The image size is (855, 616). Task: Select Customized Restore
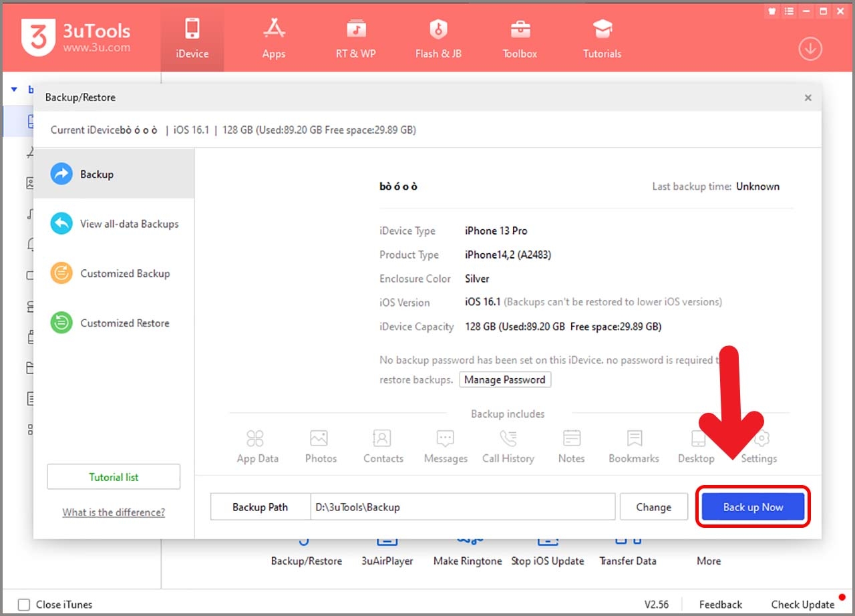(114, 323)
